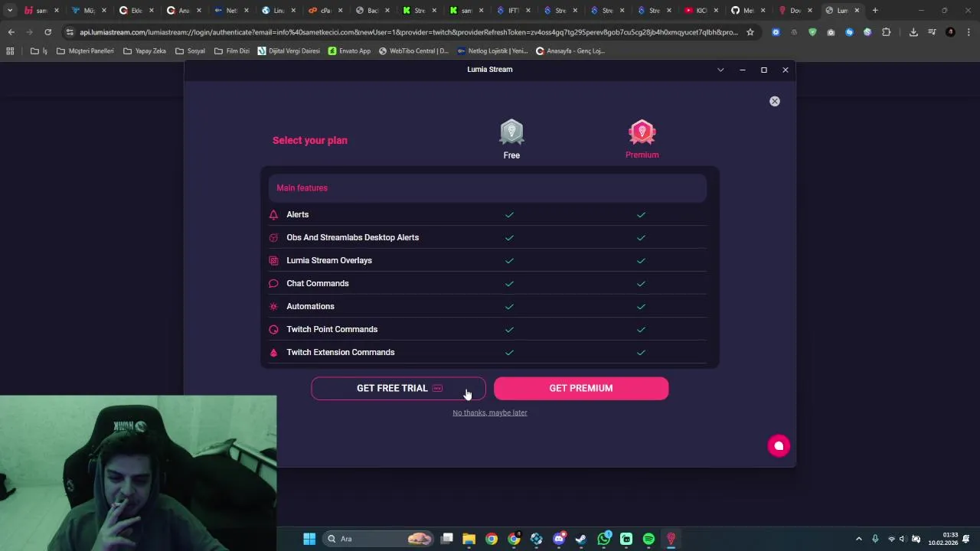Switch to the Ekle browser tab
The image size is (980, 551).
point(138,11)
